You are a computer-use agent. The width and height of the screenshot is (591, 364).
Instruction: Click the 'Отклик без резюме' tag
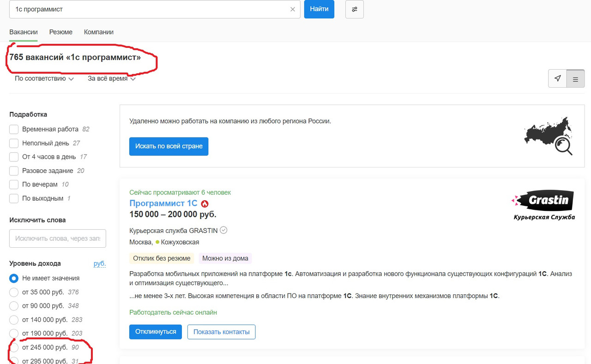pos(162,258)
